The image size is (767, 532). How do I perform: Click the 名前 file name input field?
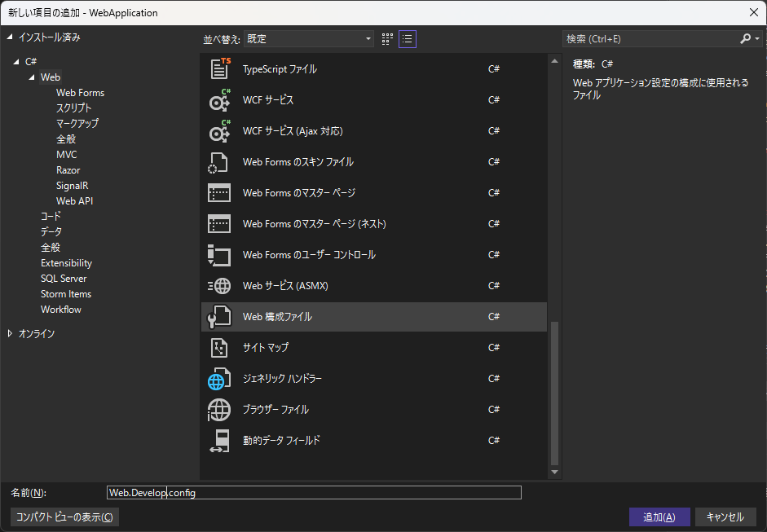click(314, 492)
